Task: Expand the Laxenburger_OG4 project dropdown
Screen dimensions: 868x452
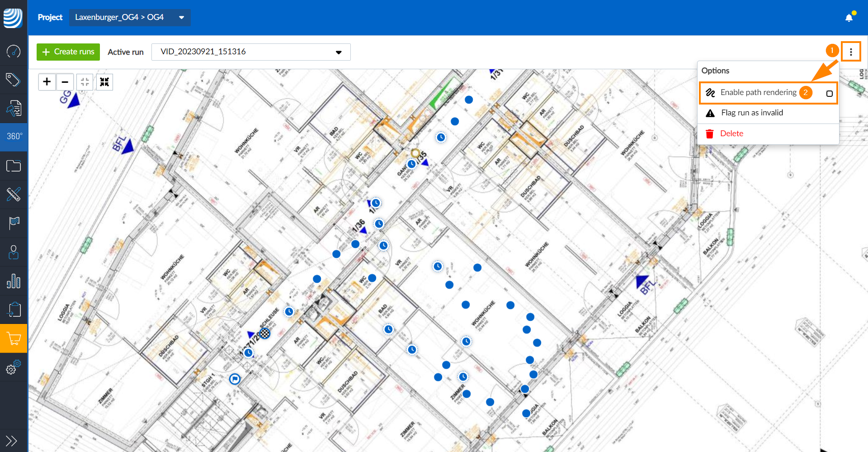Action: [x=130, y=18]
